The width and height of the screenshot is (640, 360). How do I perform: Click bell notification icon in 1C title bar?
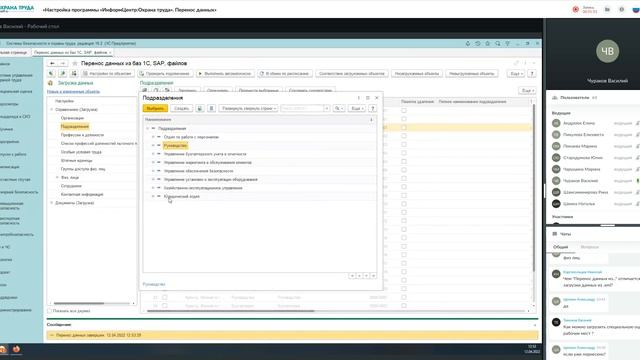click(x=468, y=43)
